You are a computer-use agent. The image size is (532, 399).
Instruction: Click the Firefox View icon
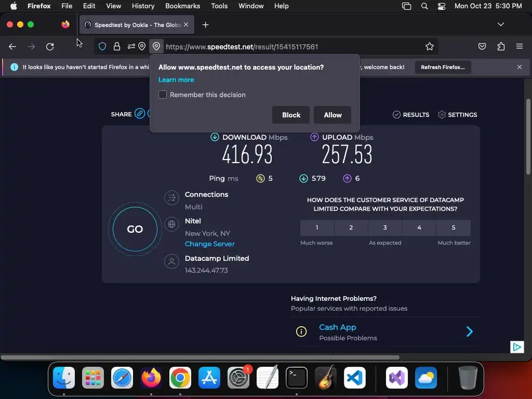coord(65,24)
